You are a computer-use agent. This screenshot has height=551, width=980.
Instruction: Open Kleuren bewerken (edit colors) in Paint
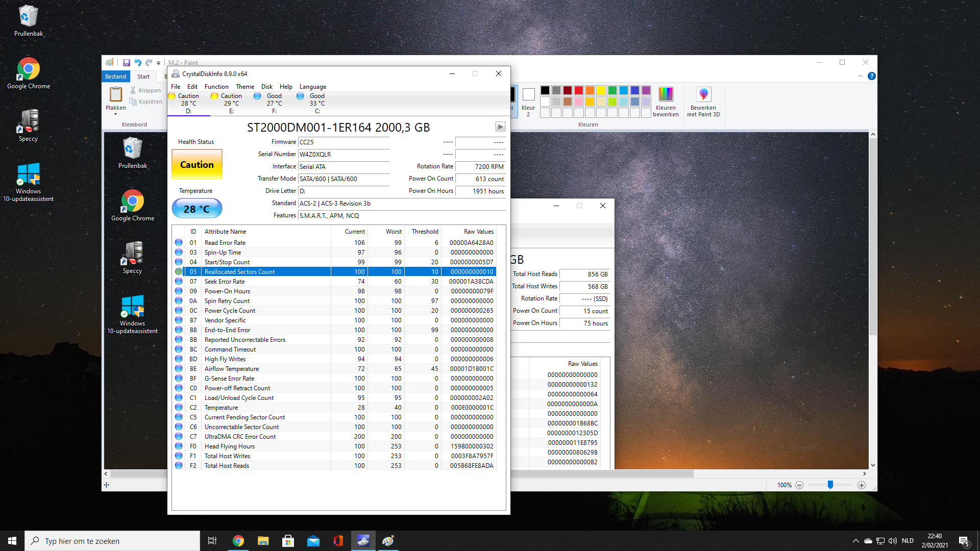[666, 102]
